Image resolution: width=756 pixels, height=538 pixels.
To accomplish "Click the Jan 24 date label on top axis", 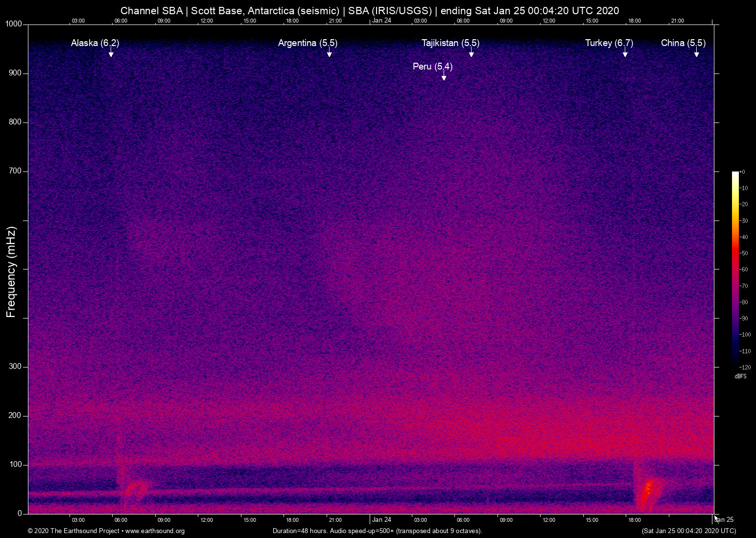I will click(382, 21).
